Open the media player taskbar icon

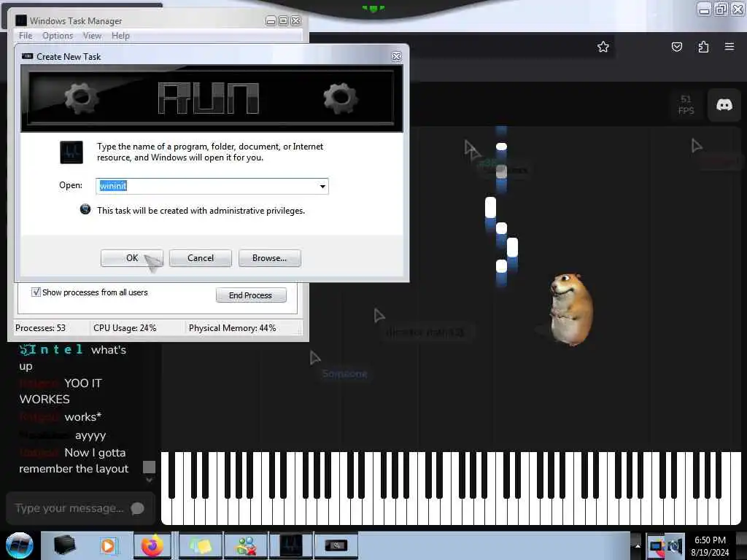tap(108, 545)
